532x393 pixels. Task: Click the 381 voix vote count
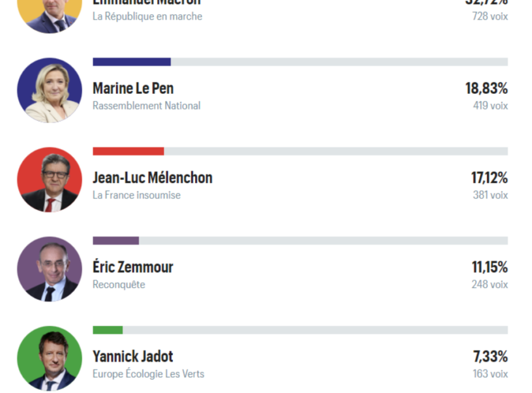[490, 195]
